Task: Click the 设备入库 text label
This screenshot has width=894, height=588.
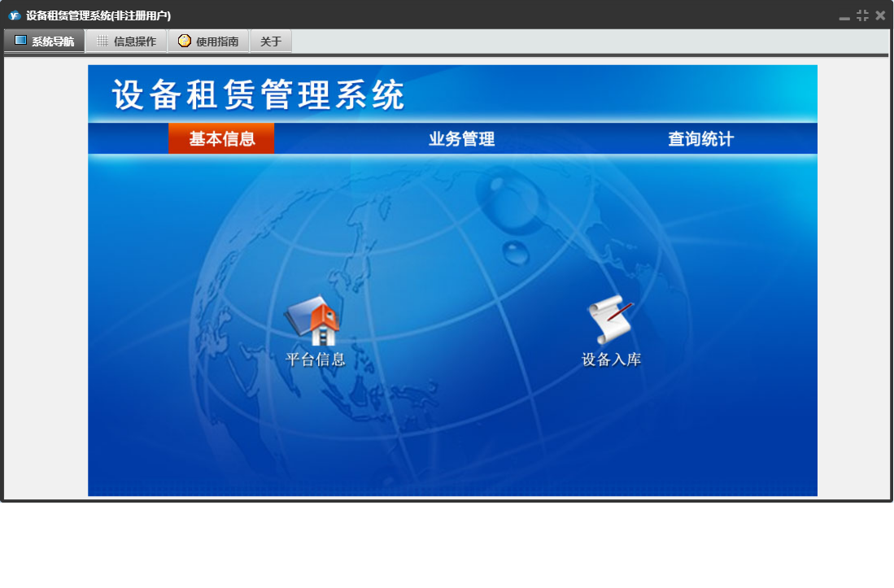Action: click(611, 359)
